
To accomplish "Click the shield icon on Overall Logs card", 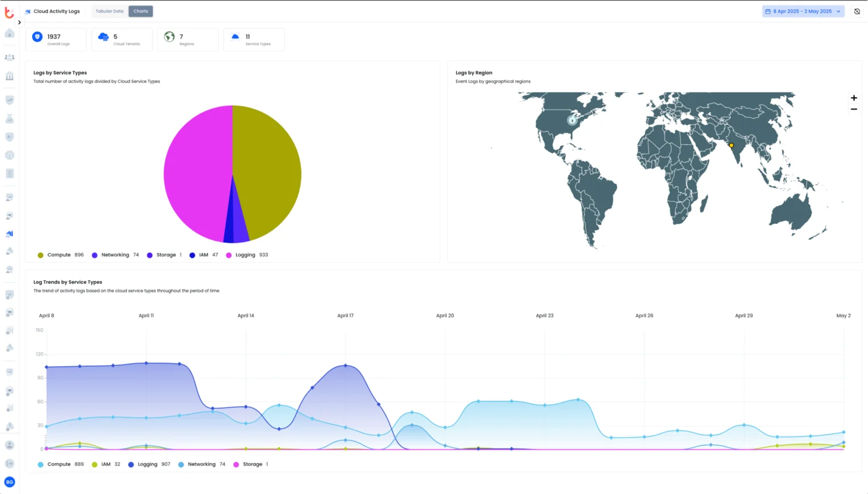I will 37,36.
